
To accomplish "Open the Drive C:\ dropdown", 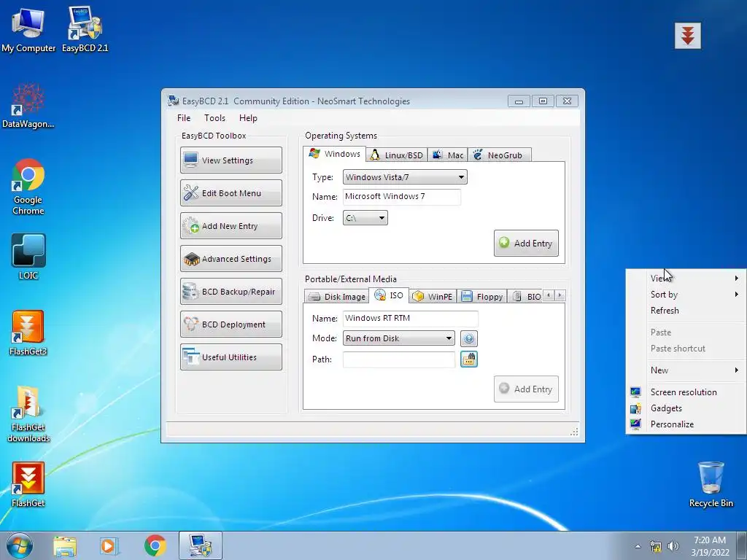I will [x=365, y=218].
